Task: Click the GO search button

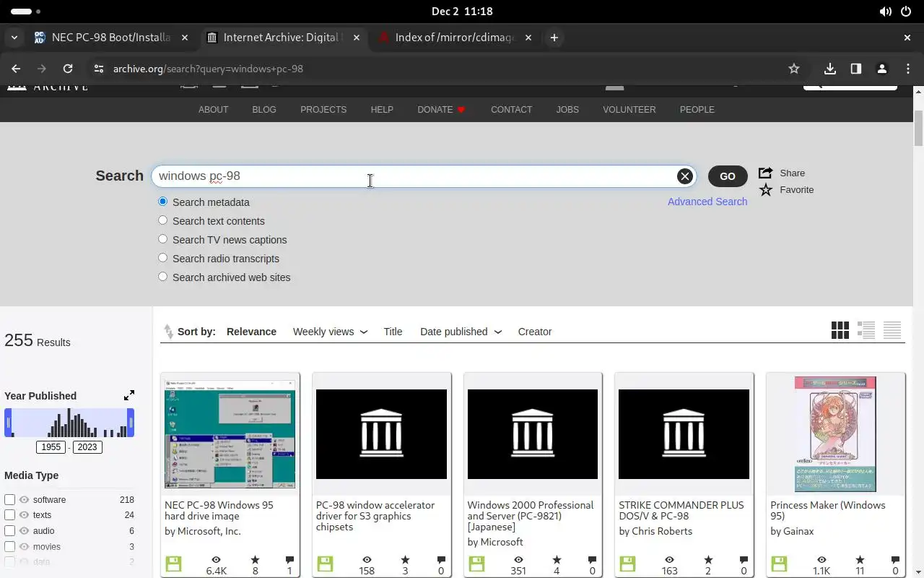Action: [728, 176]
